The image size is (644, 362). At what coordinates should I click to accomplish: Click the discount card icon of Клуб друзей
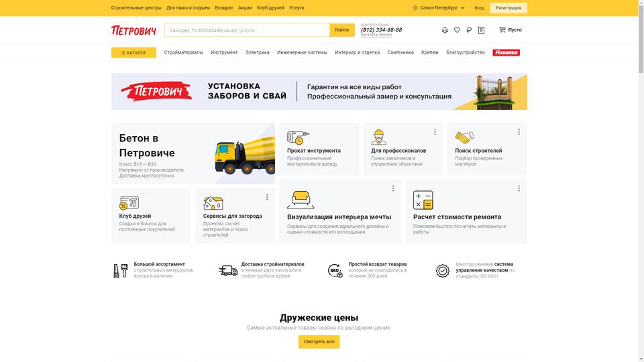click(x=129, y=202)
